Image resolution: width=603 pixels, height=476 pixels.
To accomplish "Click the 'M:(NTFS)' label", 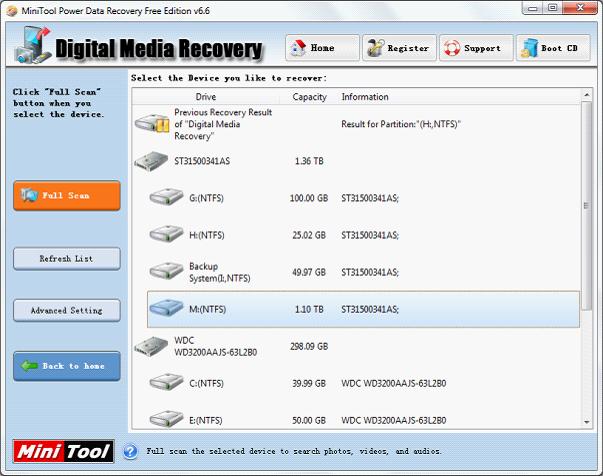I will (207, 310).
